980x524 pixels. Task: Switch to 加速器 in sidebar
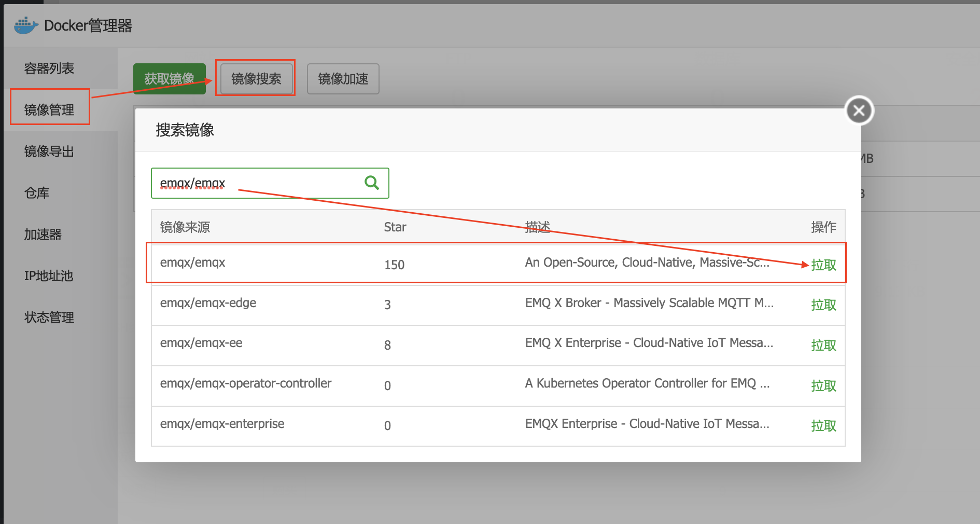(x=43, y=235)
